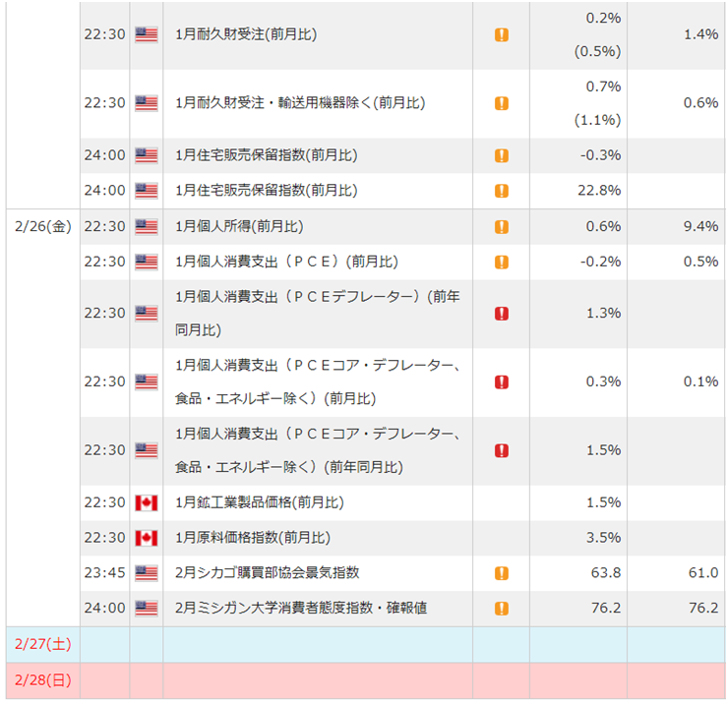Click the 61.0 value for シカゴ購買部協会
The height and width of the screenshot is (703, 728).
click(x=703, y=573)
